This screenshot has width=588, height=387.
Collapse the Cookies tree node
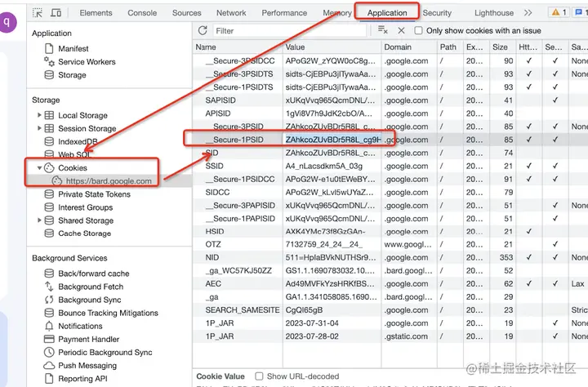point(39,167)
